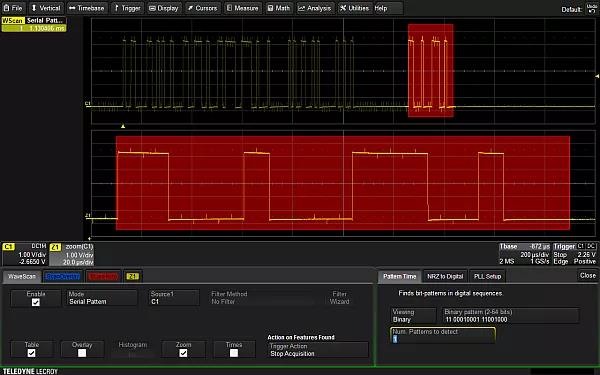600x375 pixels.
Task: Open the Vertical menu
Action: click(x=46, y=8)
